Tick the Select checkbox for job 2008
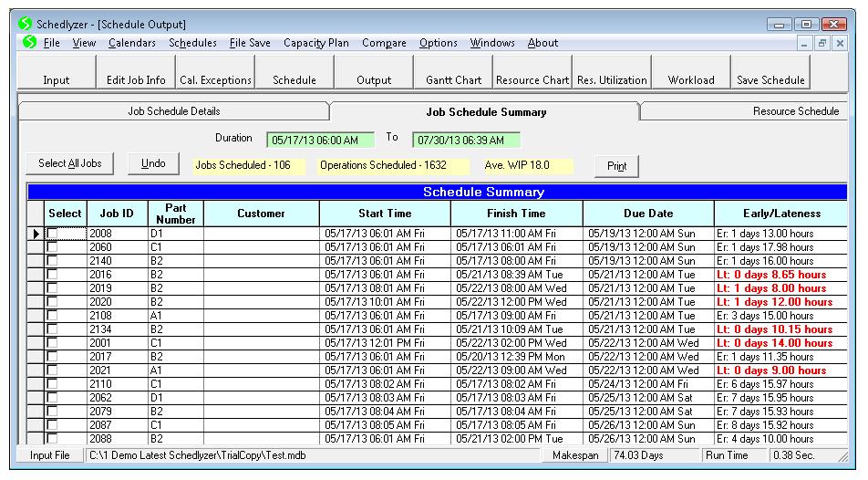The image size is (868, 480). tap(53, 235)
